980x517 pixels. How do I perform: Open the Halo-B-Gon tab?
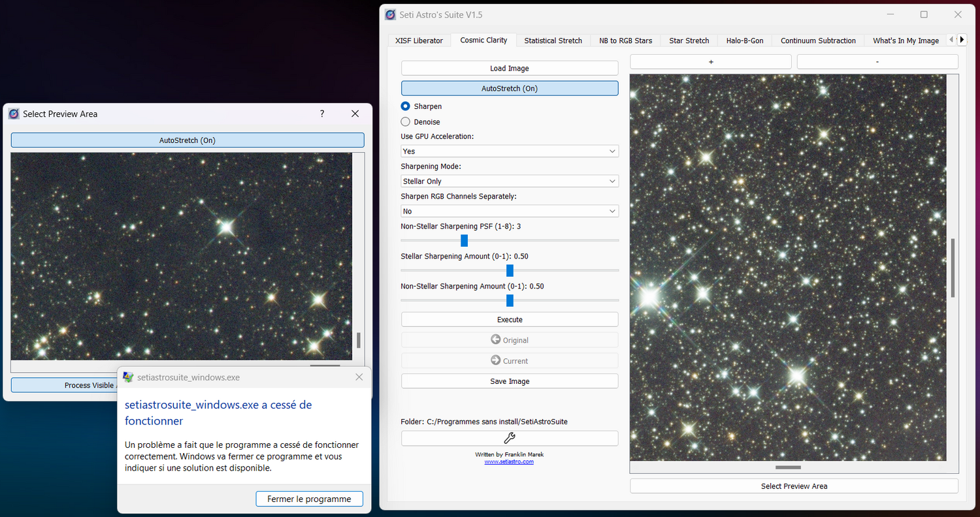(744, 40)
